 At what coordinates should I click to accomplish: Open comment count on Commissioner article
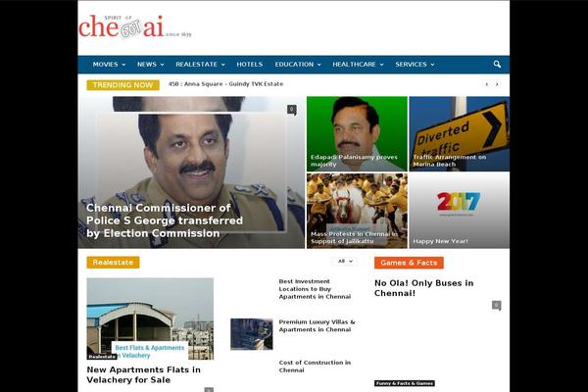click(292, 110)
